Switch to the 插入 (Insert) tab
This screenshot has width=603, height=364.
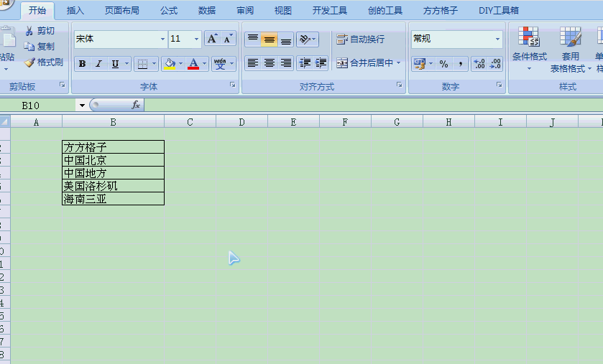click(75, 11)
